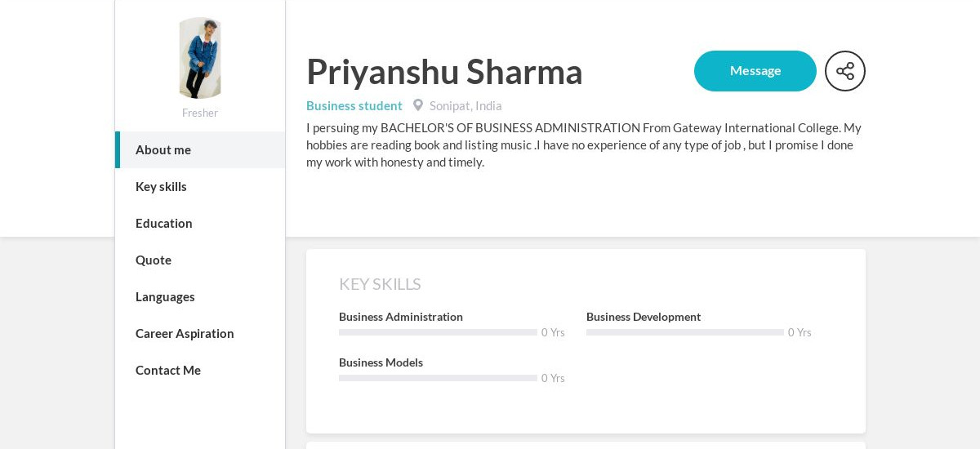Jump to the Quote section
This screenshot has height=449, width=980.
point(200,260)
